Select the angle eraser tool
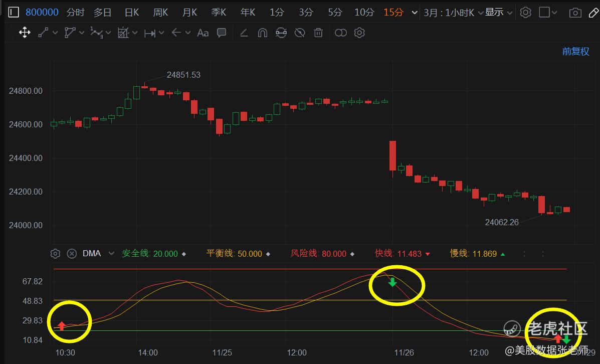The image size is (600, 364). 244,33
